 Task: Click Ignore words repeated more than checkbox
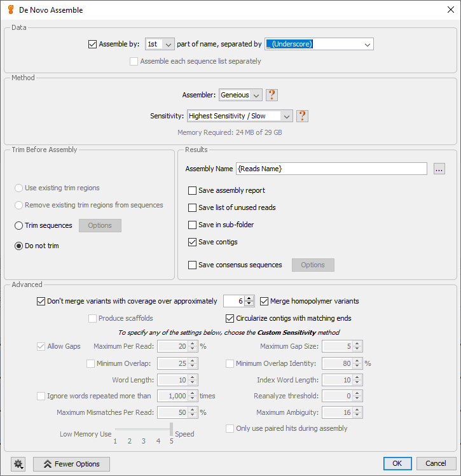[x=41, y=396]
